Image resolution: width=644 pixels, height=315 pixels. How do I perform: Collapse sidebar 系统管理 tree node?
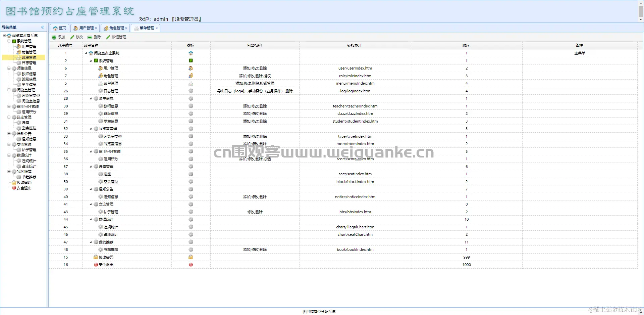pos(9,41)
